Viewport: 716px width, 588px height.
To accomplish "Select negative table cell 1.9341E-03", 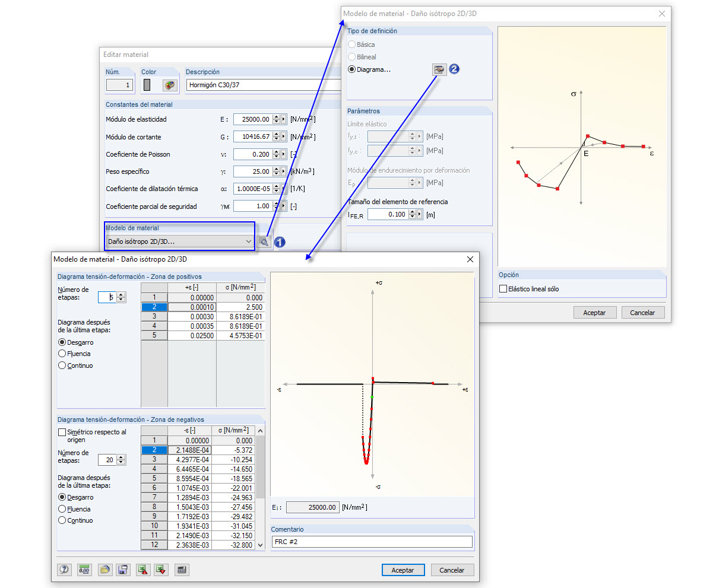I will click(189, 526).
